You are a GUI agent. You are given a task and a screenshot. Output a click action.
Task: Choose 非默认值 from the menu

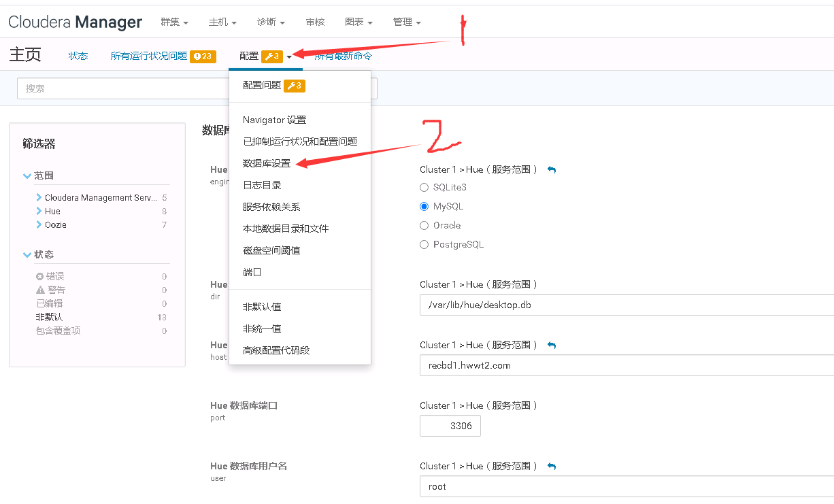[262, 307]
